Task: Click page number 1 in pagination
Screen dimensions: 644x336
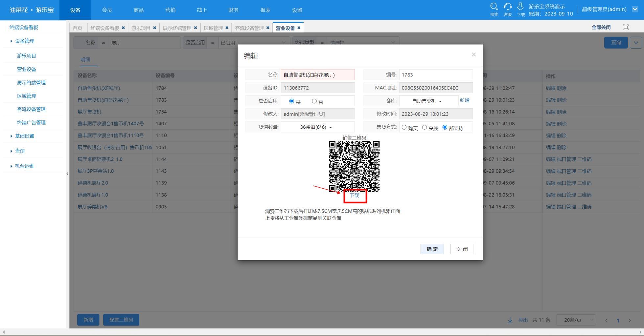Action: [618, 321]
